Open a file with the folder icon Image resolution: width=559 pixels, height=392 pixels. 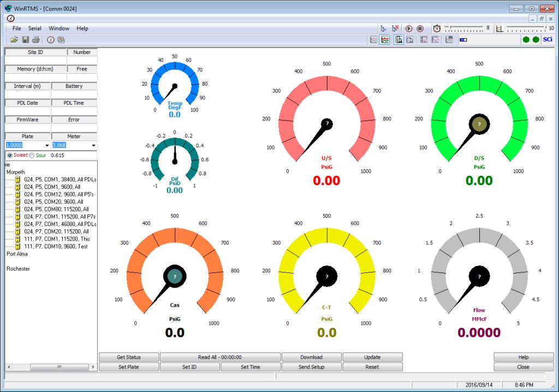pyautogui.click(x=14, y=40)
